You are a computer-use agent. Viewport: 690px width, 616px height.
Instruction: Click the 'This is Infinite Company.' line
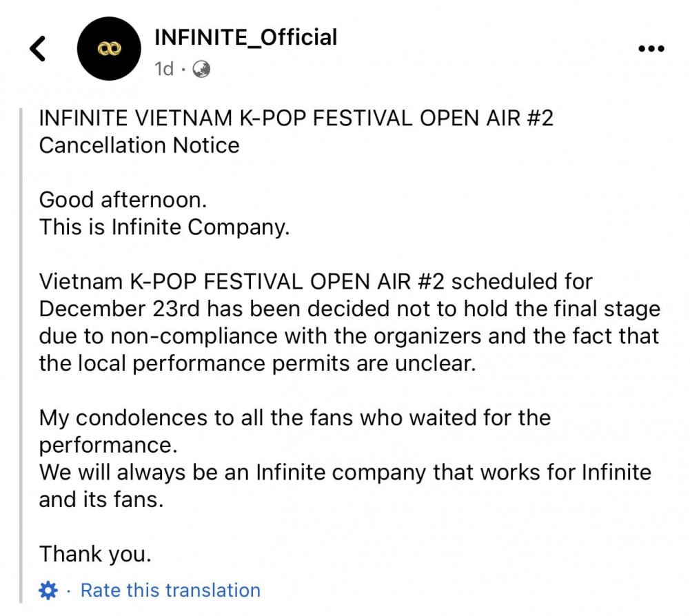164,227
